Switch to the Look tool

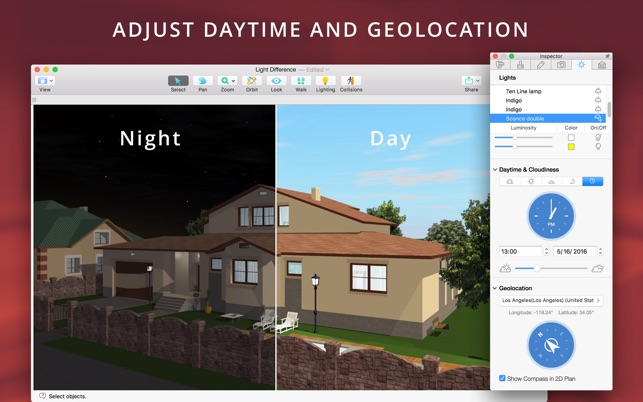[276, 81]
